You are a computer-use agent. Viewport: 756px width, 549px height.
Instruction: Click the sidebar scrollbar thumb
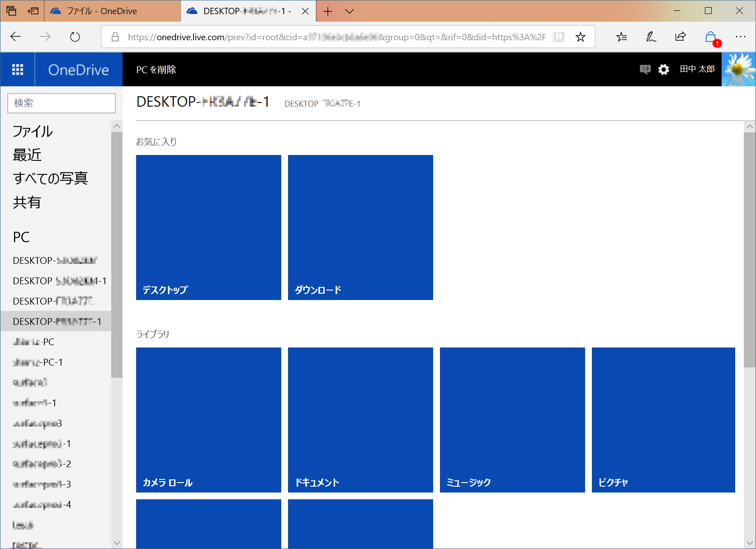tap(117, 254)
